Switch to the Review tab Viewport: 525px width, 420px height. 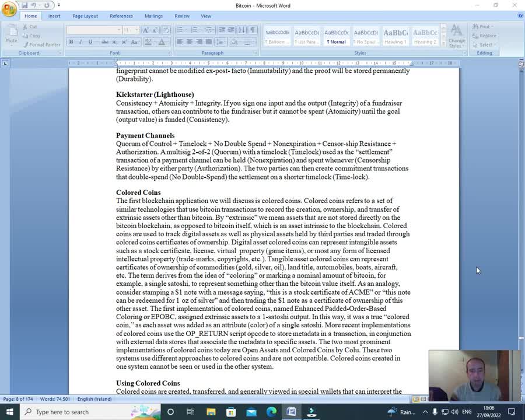pos(182,16)
